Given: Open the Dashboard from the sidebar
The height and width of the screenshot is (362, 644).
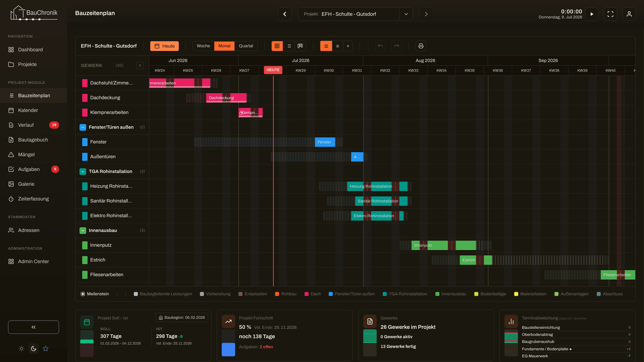Looking at the screenshot, I should tap(34, 49).
